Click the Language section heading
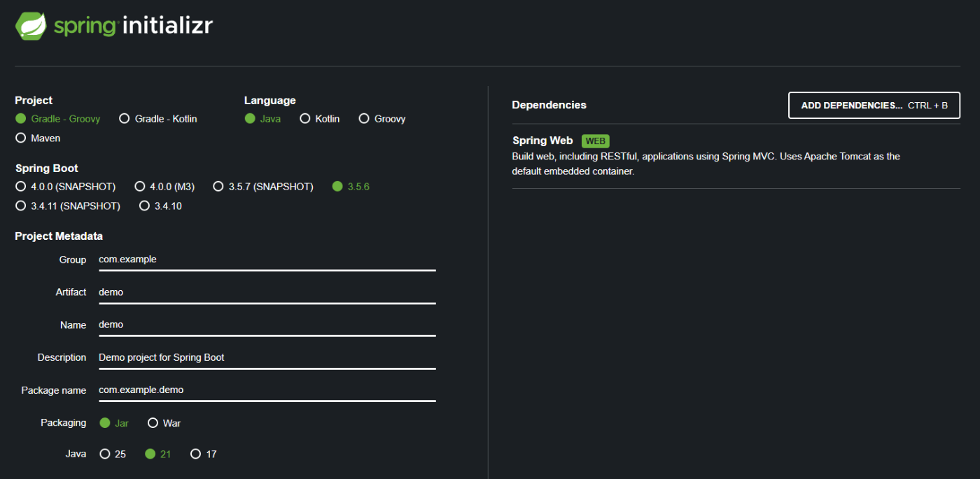The width and height of the screenshot is (980, 479). click(x=270, y=101)
